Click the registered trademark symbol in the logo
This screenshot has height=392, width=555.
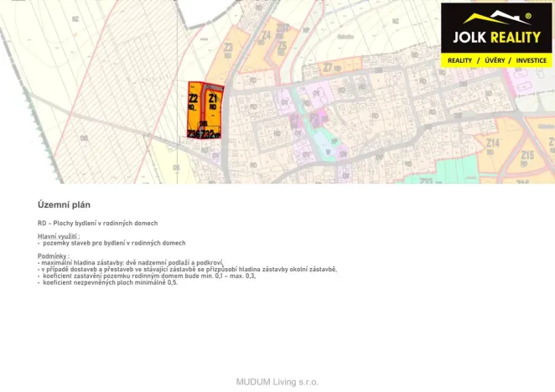528,16
